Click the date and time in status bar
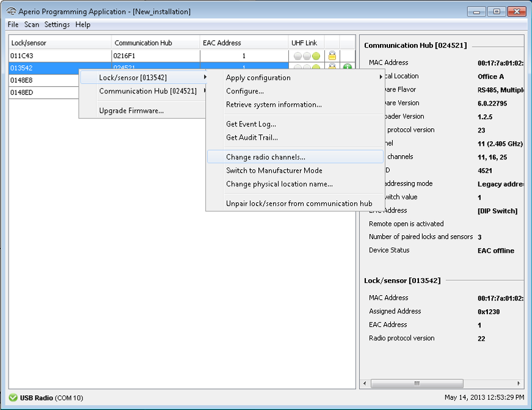Image resolution: width=532 pixels, height=410 pixels. (484, 397)
